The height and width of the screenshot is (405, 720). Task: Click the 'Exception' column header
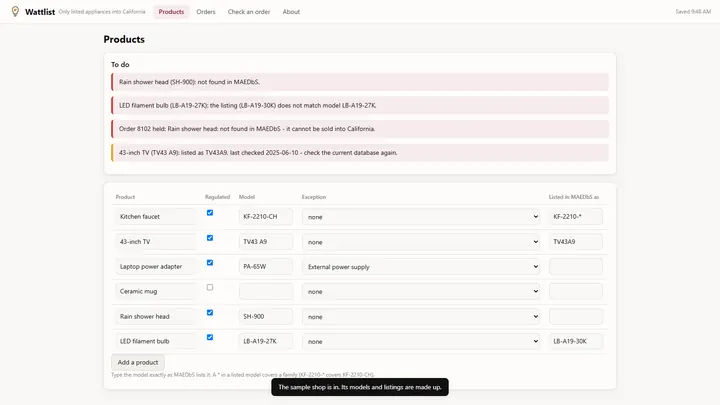click(314, 197)
